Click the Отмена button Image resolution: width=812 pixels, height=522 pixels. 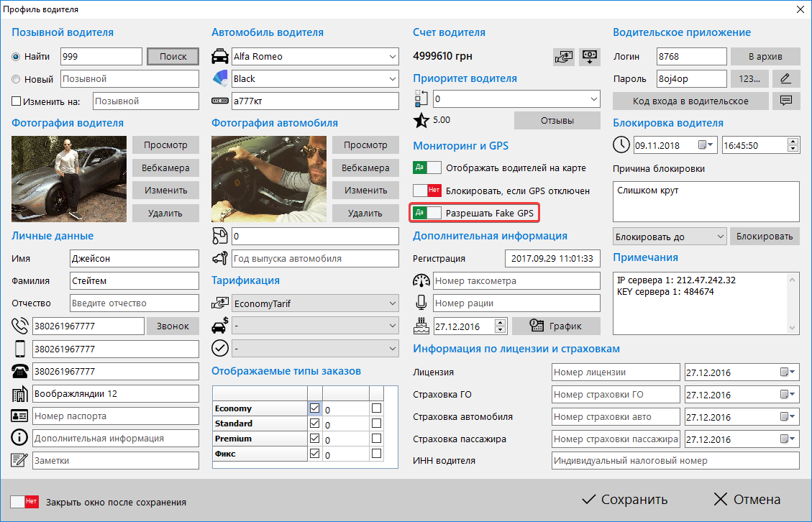tap(747, 499)
